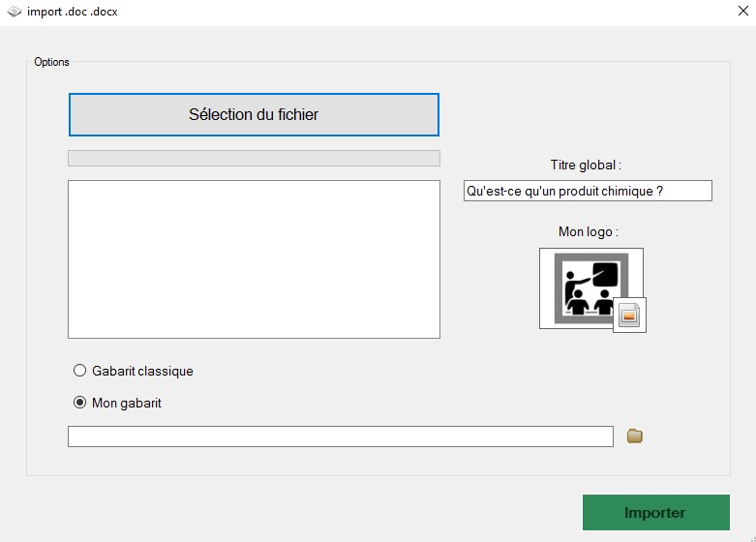The height and width of the screenshot is (542, 756).
Task: Select the Mon gabarit radio button
Action: pos(80,403)
